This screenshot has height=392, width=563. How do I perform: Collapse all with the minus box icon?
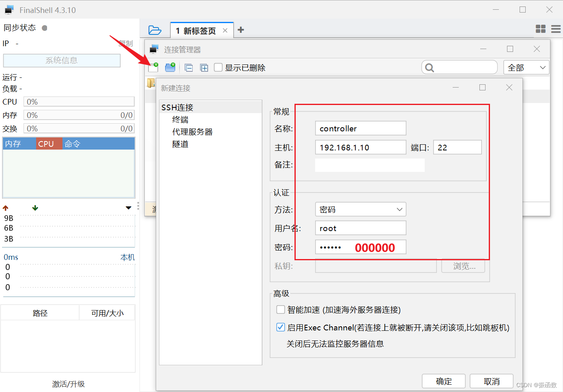[189, 68]
